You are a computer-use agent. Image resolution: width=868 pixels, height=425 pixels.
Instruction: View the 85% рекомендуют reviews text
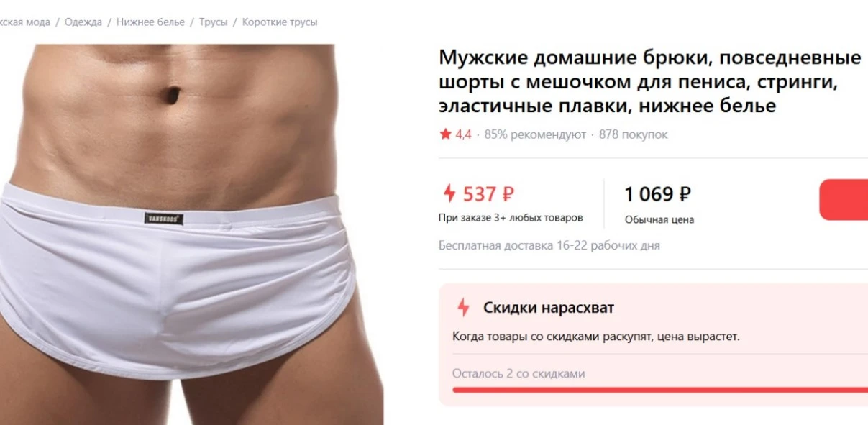(x=535, y=134)
